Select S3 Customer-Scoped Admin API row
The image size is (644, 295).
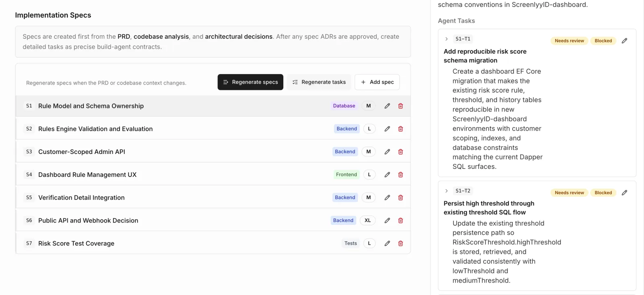(x=213, y=152)
